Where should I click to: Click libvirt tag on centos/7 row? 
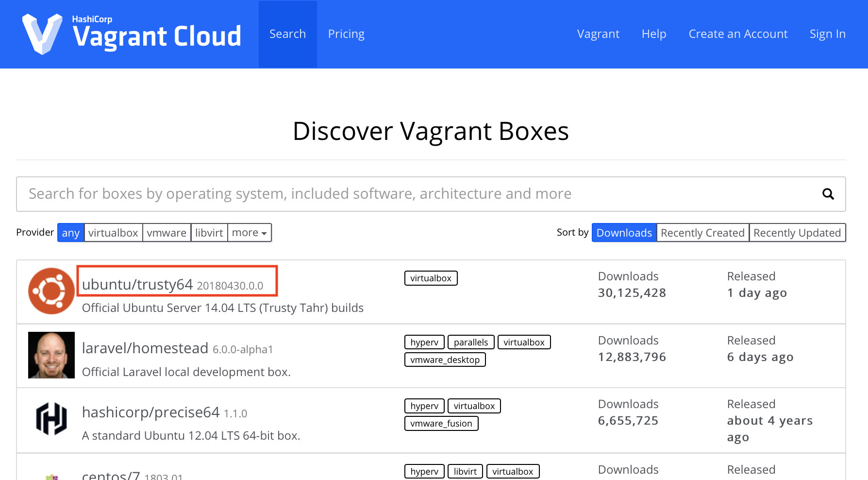pyautogui.click(x=465, y=471)
